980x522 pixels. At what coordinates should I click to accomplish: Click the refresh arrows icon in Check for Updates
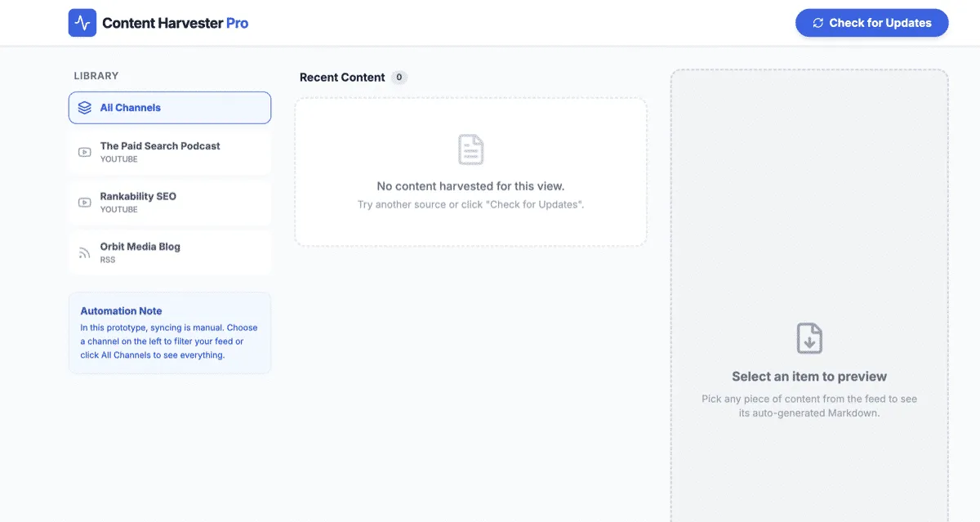click(818, 23)
